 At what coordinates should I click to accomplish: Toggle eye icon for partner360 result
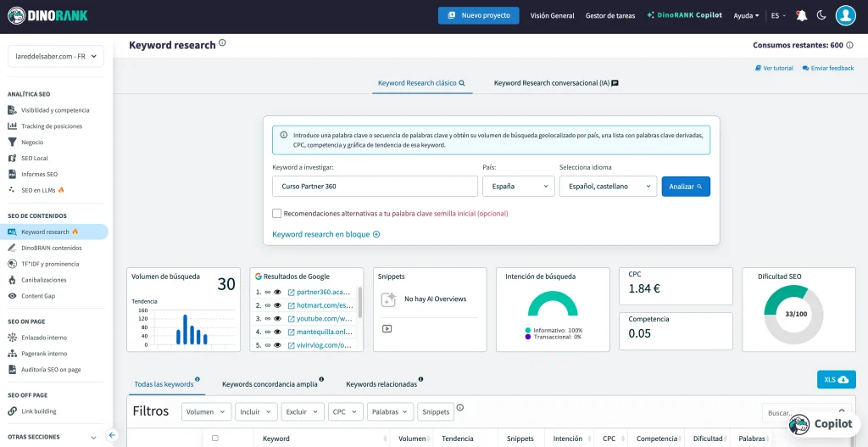pyautogui.click(x=278, y=292)
